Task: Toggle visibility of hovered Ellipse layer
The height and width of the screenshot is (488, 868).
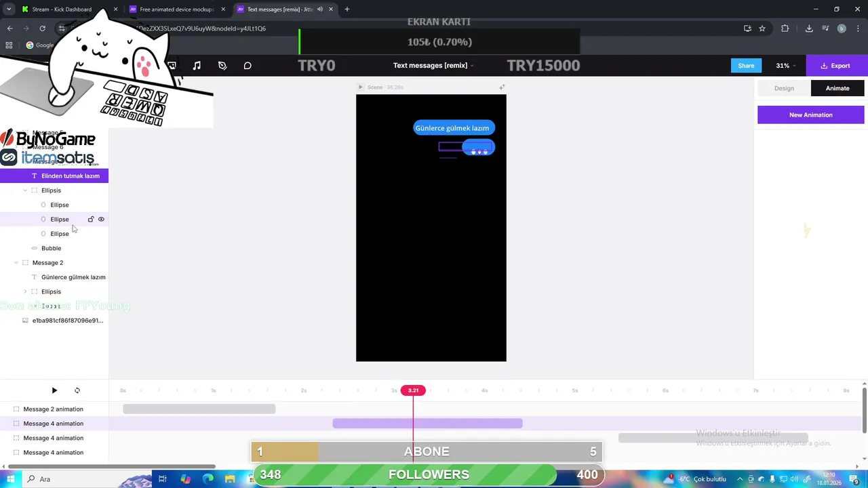Action: point(101,219)
